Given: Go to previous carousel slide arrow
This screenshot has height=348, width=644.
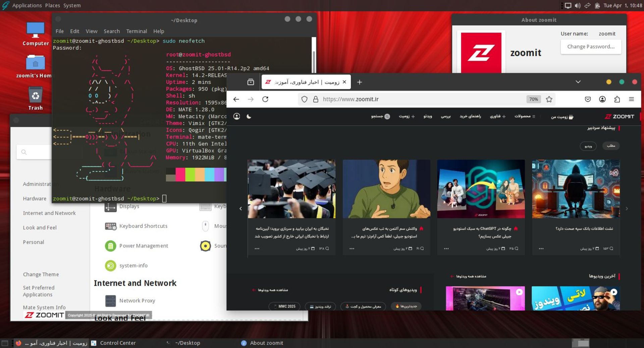Looking at the screenshot, I should point(240,208).
